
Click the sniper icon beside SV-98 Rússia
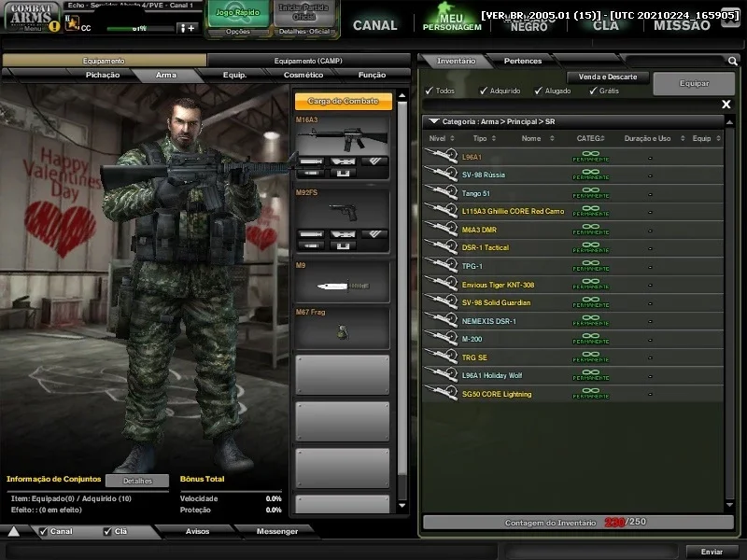pos(441,174)
